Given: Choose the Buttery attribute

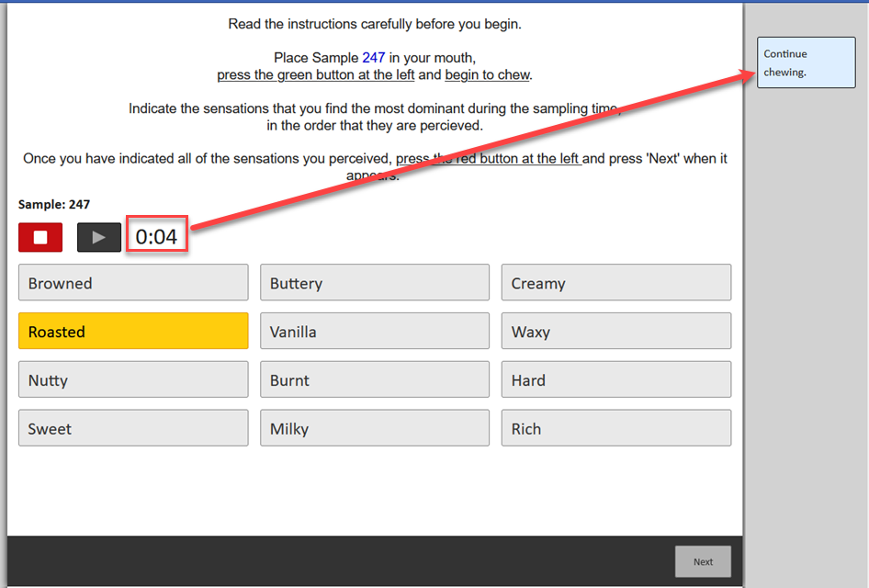Looking at the screenshot, I should click(375, 283).
